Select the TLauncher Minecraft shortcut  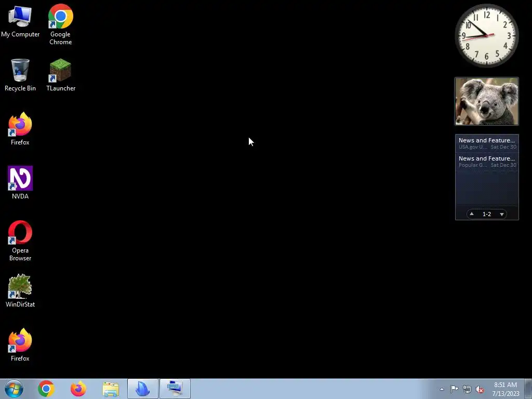click(61, 75)
